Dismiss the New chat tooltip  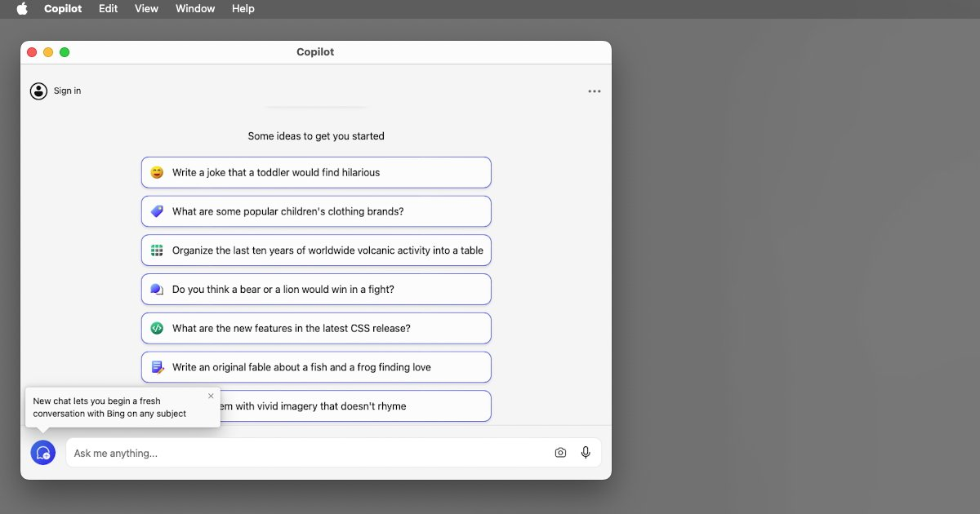211,396
